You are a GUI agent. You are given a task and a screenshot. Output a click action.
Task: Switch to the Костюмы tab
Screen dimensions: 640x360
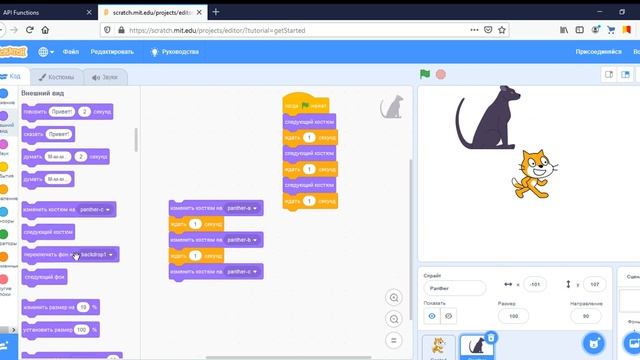click(56, 77)
